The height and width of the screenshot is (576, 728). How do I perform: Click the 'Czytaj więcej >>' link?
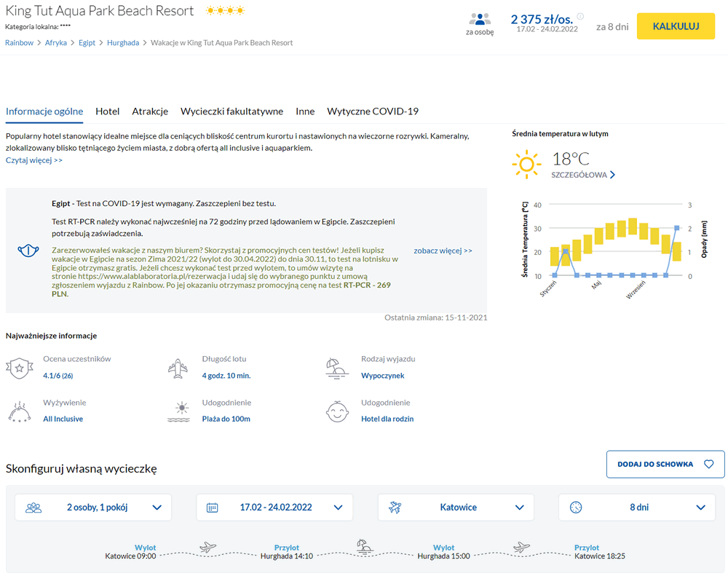coord(34,160)
